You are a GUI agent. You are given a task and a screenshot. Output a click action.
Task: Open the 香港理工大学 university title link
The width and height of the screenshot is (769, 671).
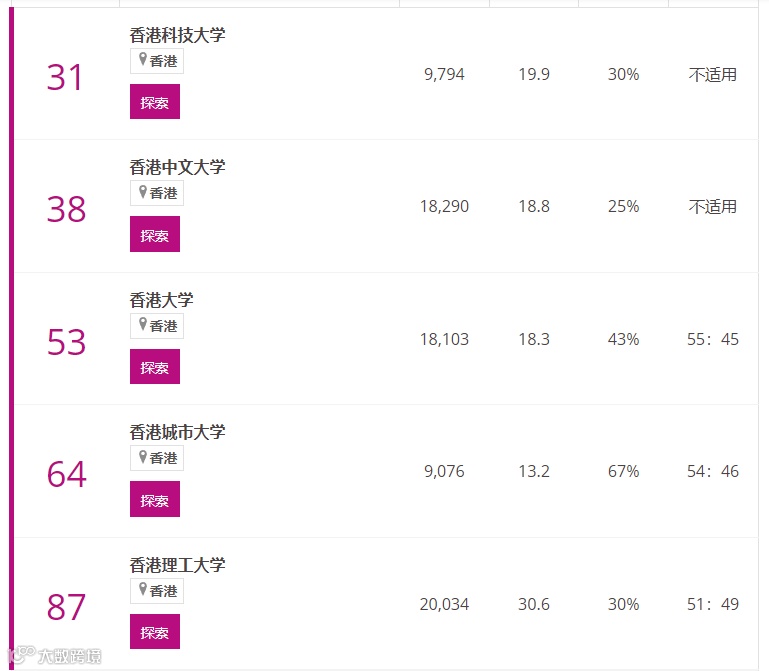pos(177,565)
